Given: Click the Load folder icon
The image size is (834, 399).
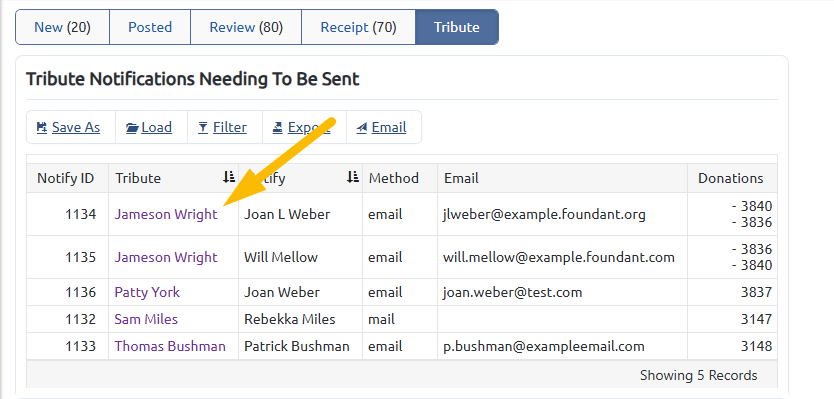Looking at the screenshot, I should 132,128.
